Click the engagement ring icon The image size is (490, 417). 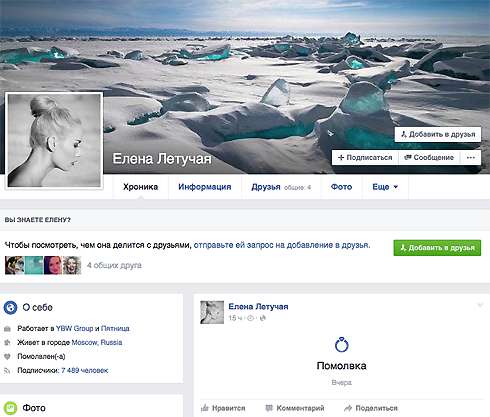pos(341,345)
